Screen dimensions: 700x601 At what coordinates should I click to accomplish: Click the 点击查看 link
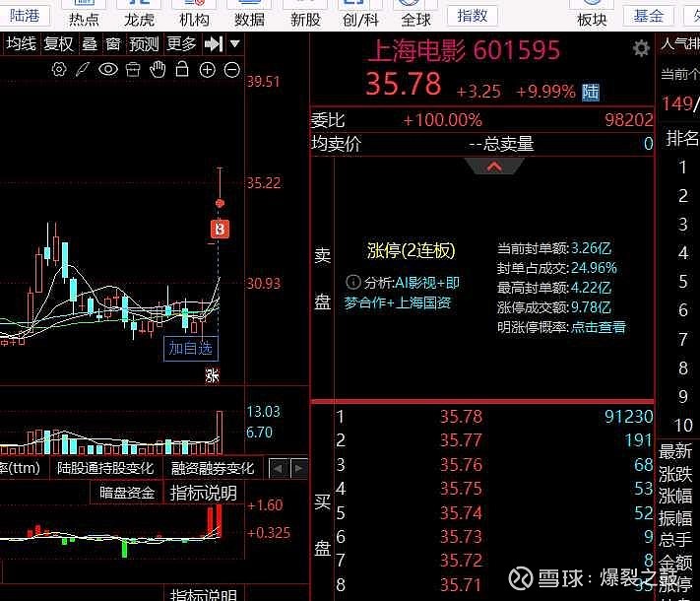click(x=599, y=327)
